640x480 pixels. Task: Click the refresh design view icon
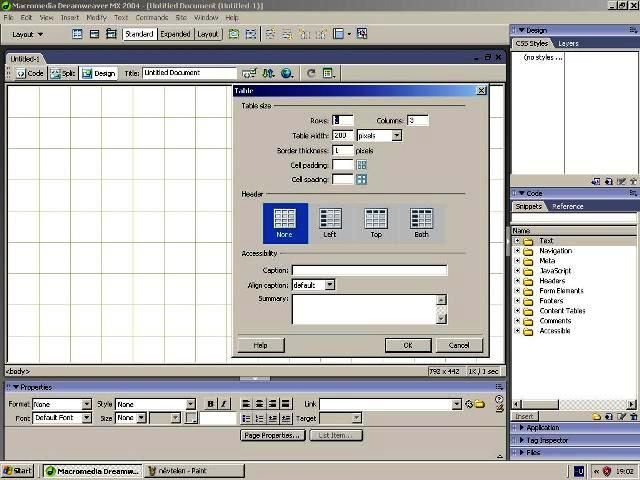312,73
